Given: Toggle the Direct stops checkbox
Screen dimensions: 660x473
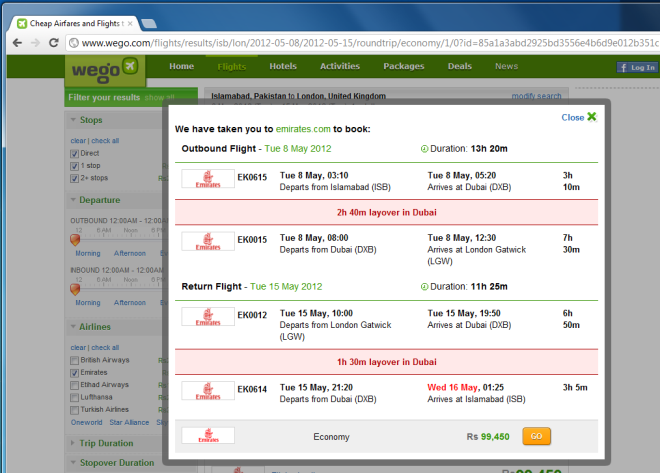Looking at the screenshot, I should [x=75, y=154].
